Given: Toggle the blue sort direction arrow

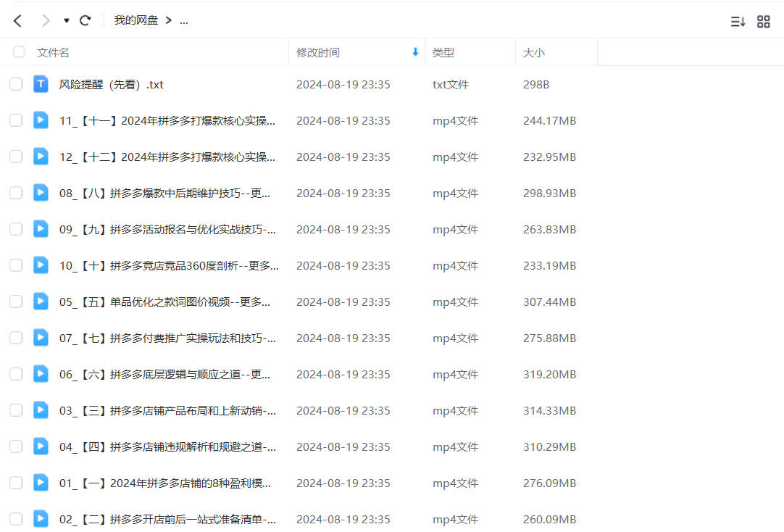Looking at the screenshot, I should [x=415, y=52].
